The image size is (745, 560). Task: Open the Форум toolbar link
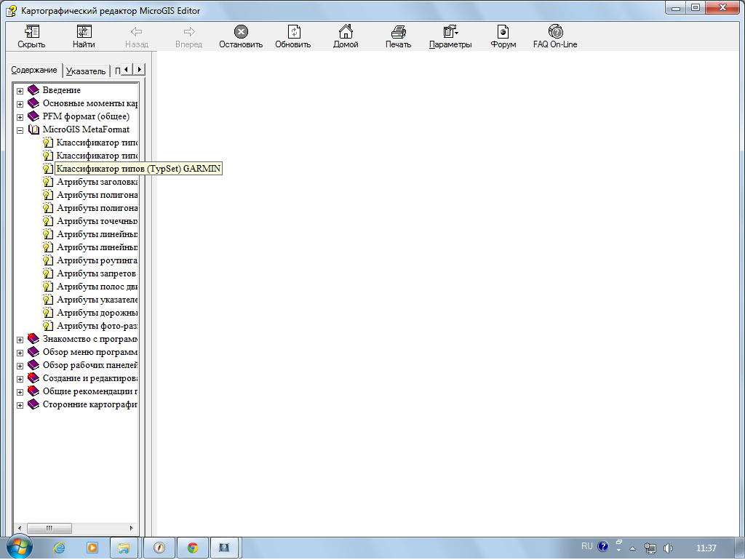click(x=503, y=32)
